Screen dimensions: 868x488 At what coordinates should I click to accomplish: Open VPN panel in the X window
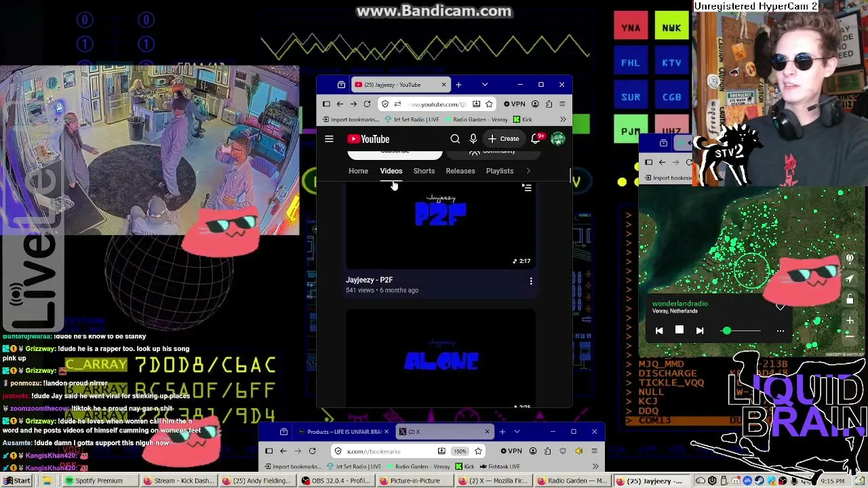511,451
